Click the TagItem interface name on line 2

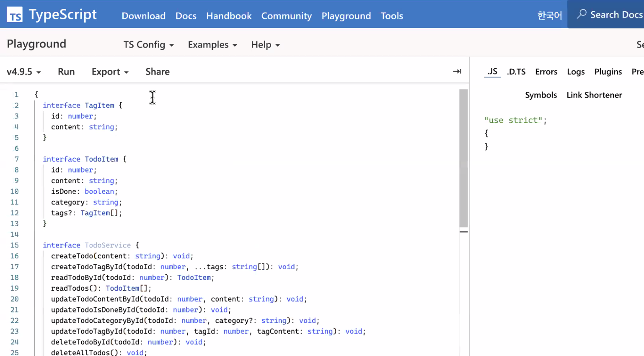click(99, 105)
